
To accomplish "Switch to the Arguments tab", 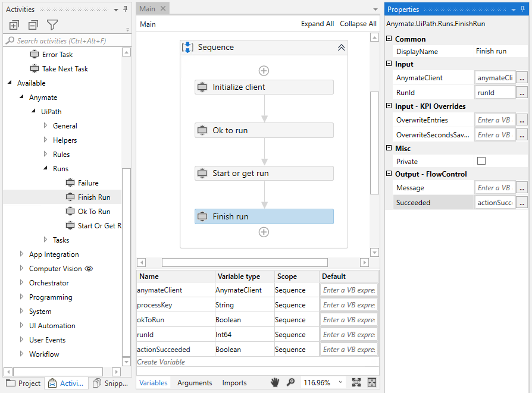I will pos(195,382).
